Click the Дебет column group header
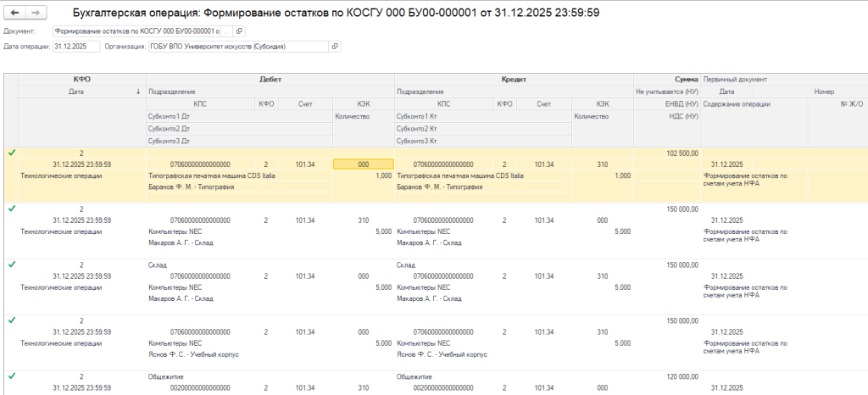 pyautogui.click(x=270, y=80)
